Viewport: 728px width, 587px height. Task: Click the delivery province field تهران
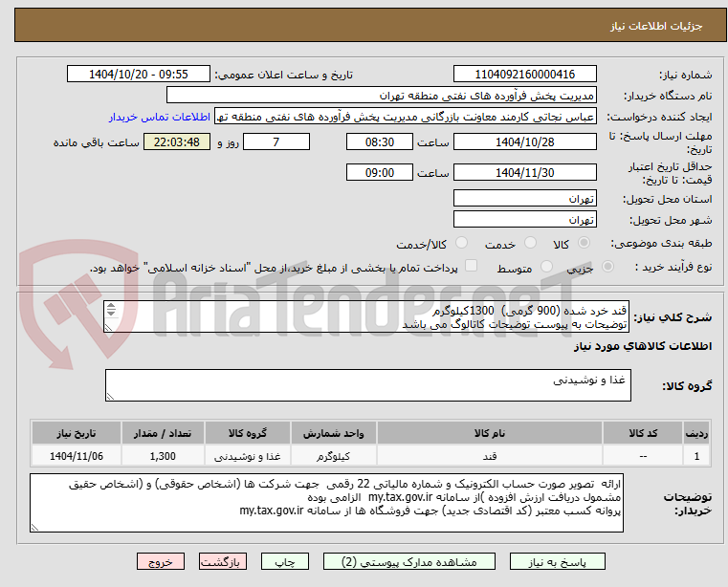pyautogui.click(x=524, y=199)
